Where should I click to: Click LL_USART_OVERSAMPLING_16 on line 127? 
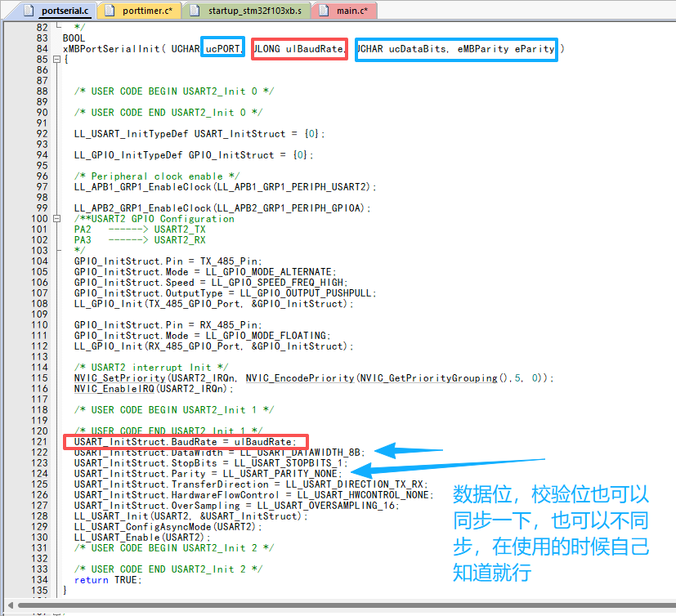[326, 505]
